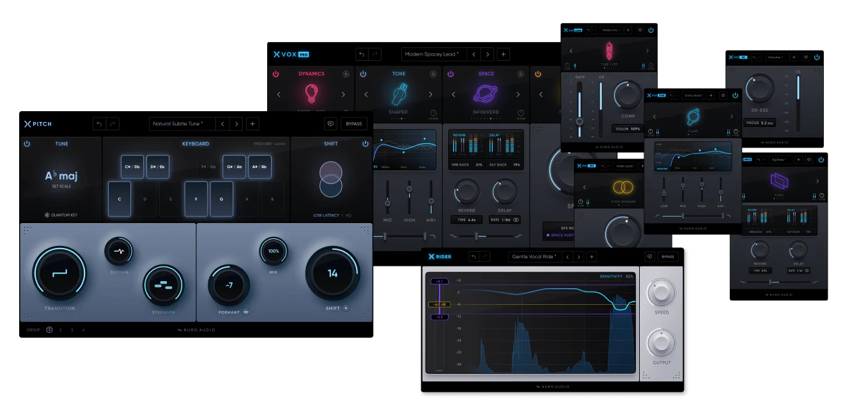Viewport: 868px width, 400px height.
Task: Toggle the C# / Db key on the keyboard
Action: click(x=132, y=167)
